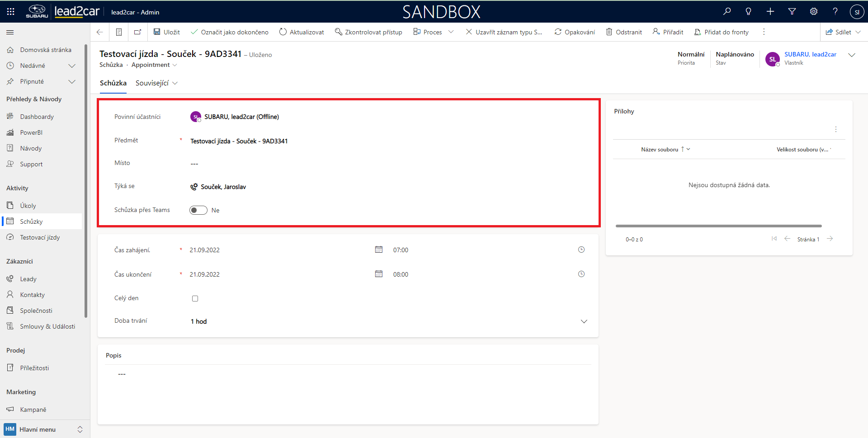Open the settings gear icon
This screenshot has width=868, height=438.
click(813, 12)
